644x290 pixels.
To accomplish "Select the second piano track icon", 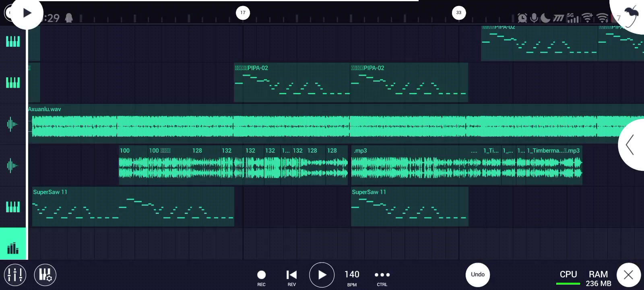I will 13,83.
